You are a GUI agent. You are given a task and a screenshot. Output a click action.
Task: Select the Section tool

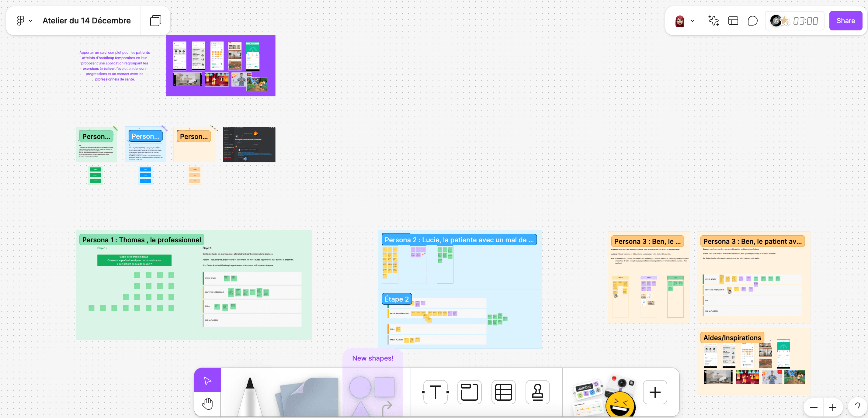point(469,392)
